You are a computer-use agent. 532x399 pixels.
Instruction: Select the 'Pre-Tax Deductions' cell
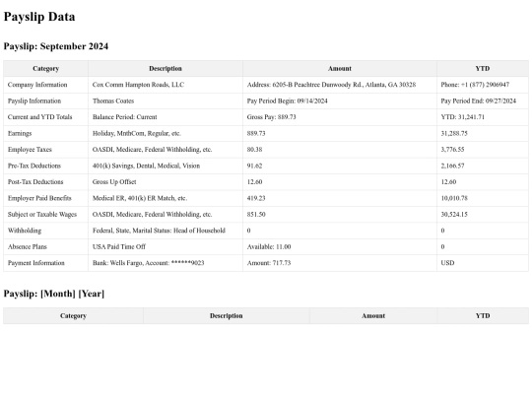45,166
